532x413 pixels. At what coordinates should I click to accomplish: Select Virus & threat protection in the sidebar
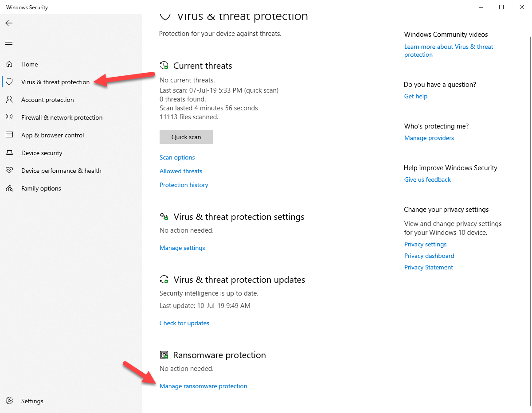55,82
